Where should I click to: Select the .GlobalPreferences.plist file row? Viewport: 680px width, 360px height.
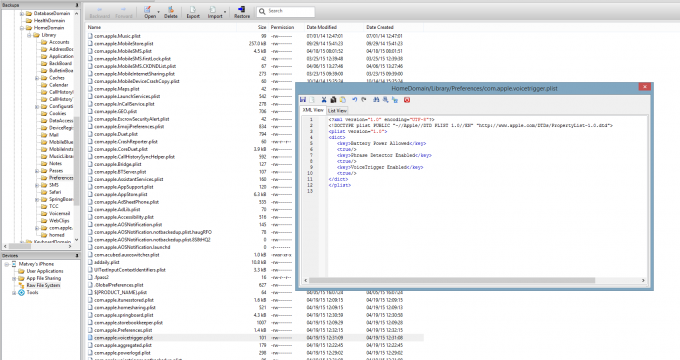[190, 285]
